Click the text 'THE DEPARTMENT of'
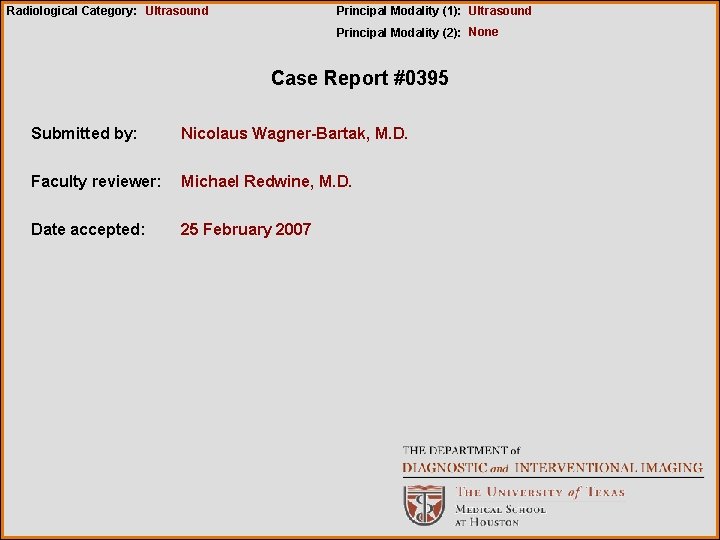 click(461, 450)
